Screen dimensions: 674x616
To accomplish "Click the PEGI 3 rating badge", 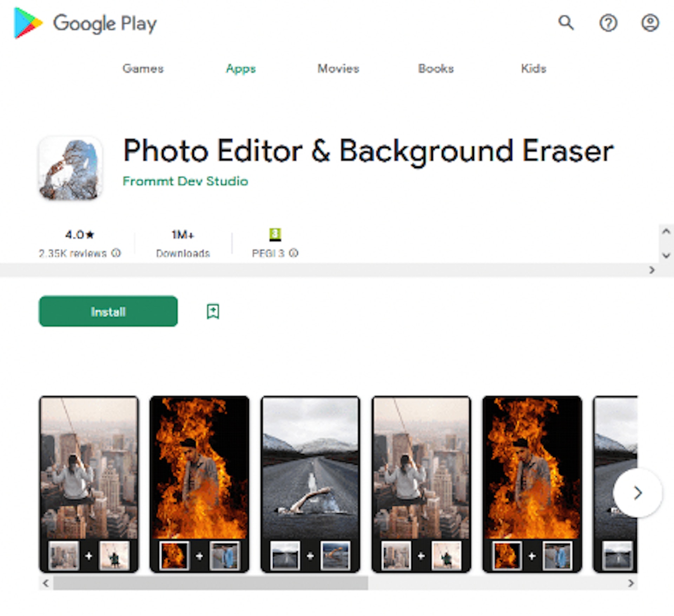I will click(275, 234).
